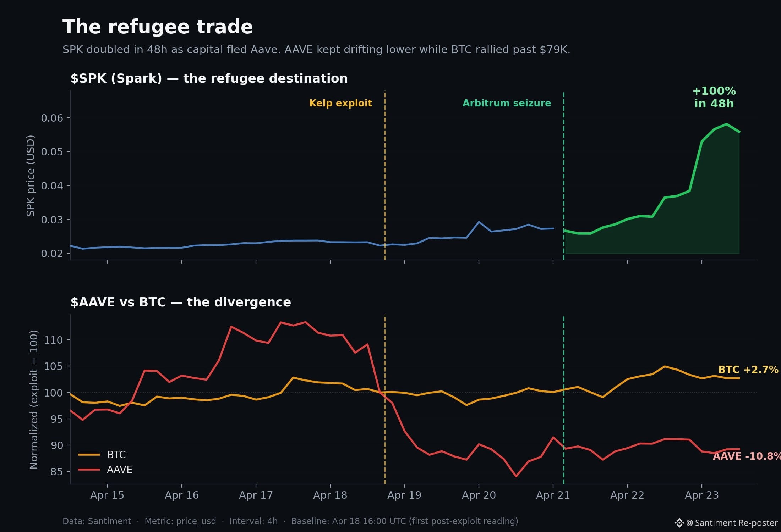Click the "Apr 19" date label
Viewport: 781px width, 532px height.
pos(404,495)
